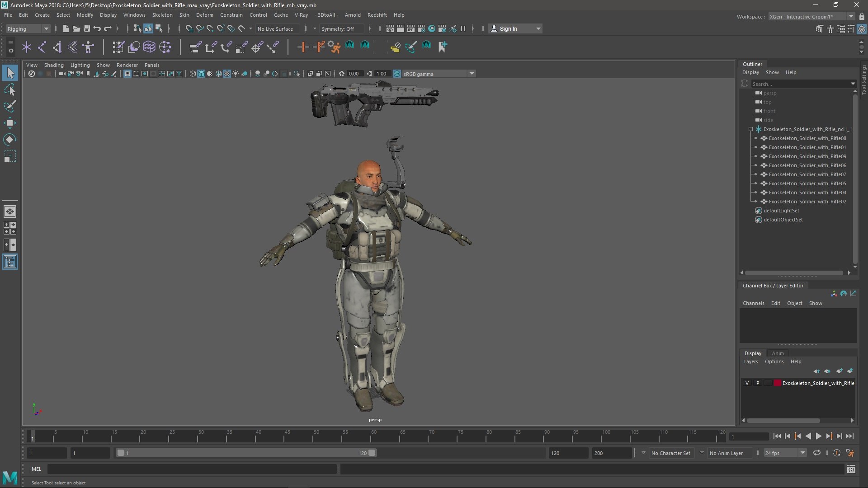Click the Open Scene folder icon

click(76, 28)
